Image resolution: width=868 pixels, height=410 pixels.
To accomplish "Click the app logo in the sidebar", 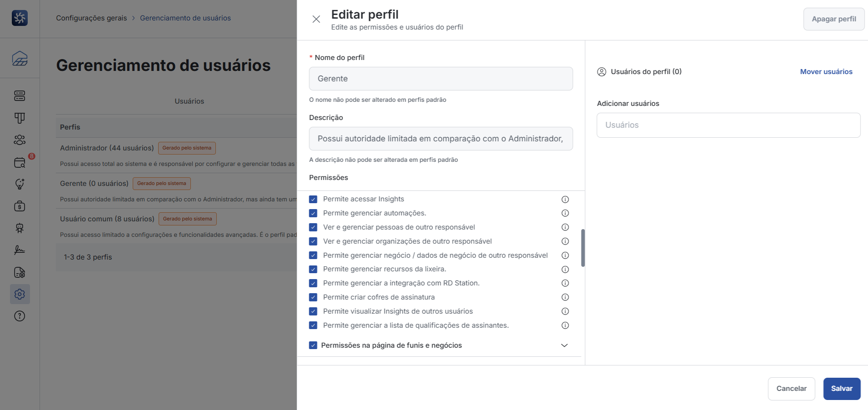I will pos(20,18).
